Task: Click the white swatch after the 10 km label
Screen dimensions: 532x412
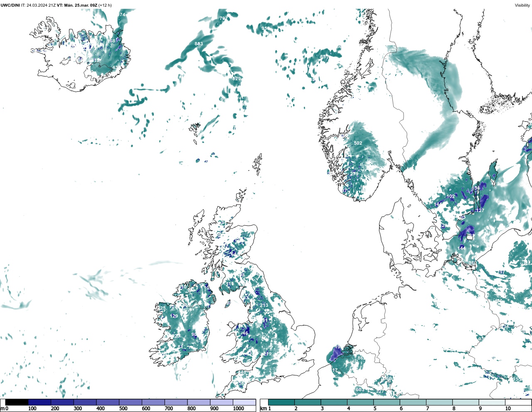Action: point(518,402)
